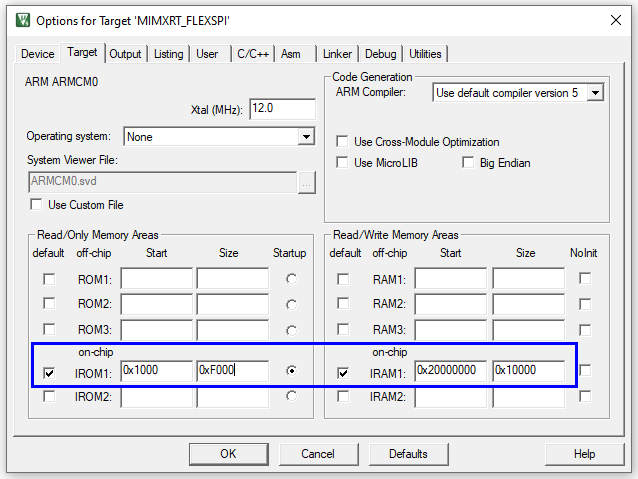Click the IROM1 Start field 0x1000
The width and height of the screenshot is (638, 479).
coord(157,370)
